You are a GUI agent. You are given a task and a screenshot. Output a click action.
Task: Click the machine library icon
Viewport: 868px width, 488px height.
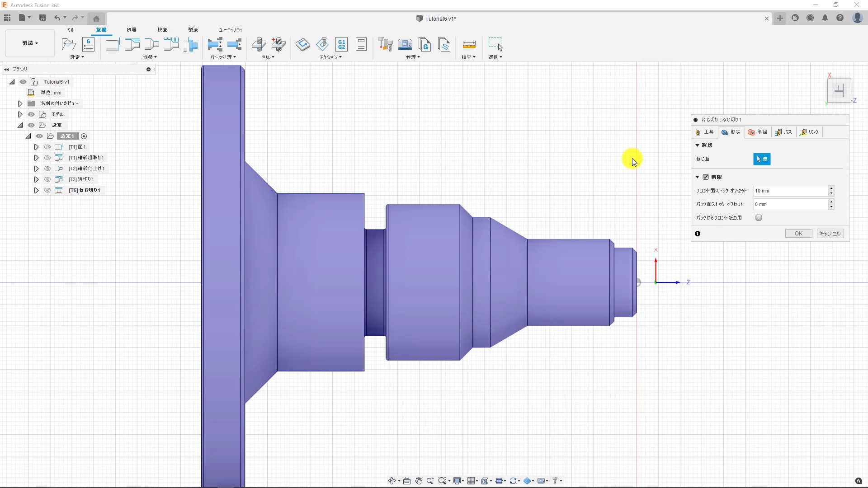point(405,44)
